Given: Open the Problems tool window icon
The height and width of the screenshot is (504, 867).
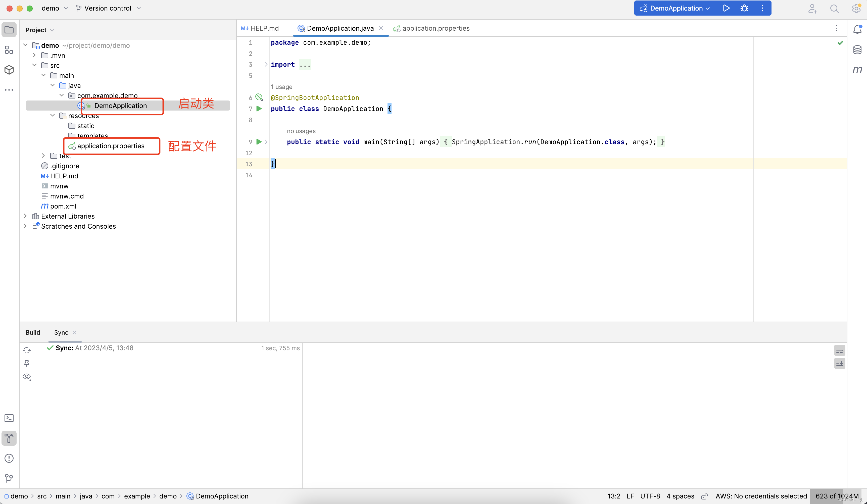Looking at the screenshot, I should pyautogui.click(x=9, y=458).
